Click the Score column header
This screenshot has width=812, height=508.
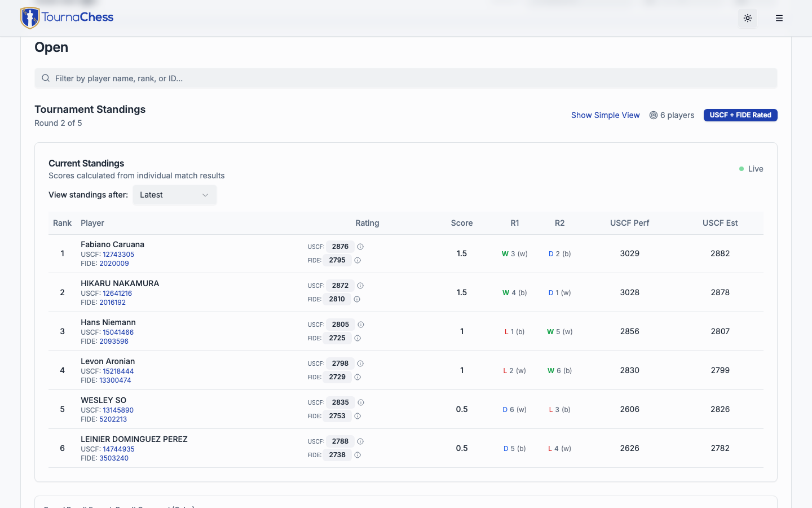point(461,223)
